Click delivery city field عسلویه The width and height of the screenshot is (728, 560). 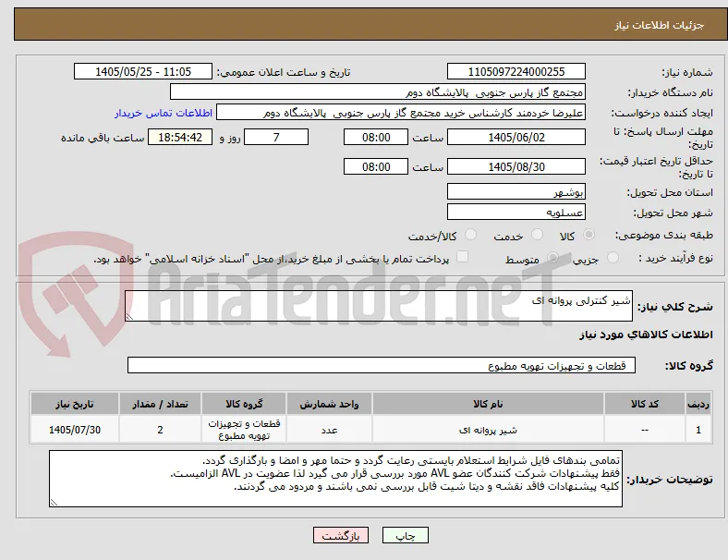tap(516, 213)
